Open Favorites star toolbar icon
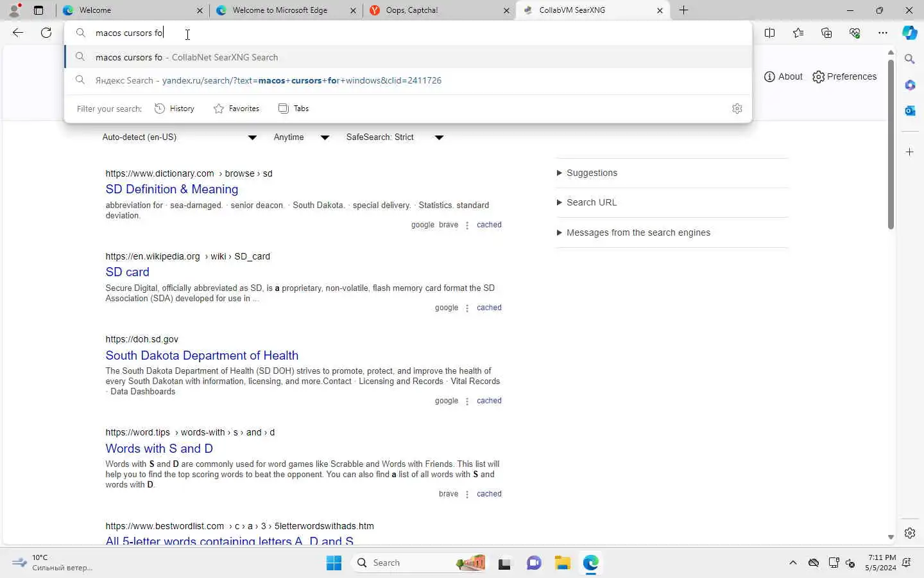924x578 pixels. (x=798, y=33)
